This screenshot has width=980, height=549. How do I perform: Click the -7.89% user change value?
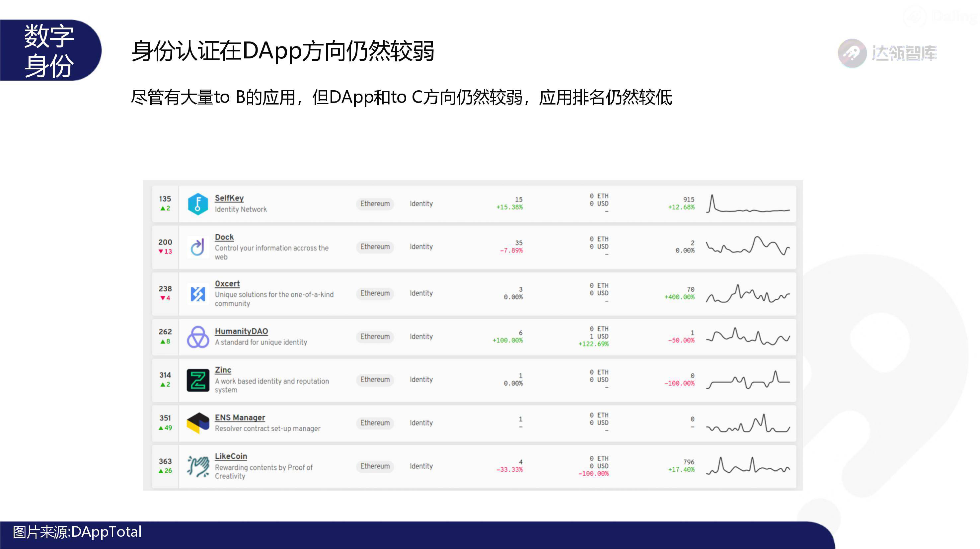pos(511,251)
